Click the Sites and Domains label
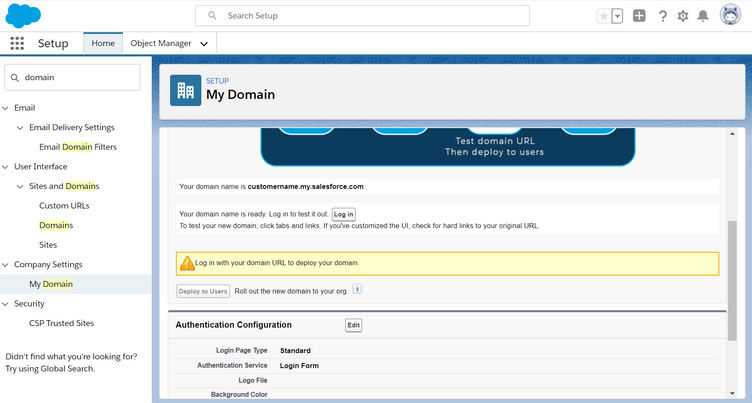Image resolution: width=752 pixels, height=403 pixels. pos(64,186)
